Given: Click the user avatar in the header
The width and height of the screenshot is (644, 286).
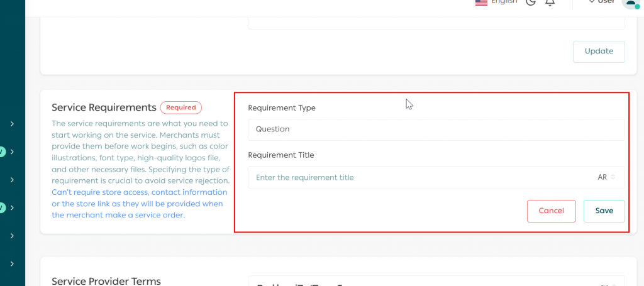Looking at the screenshot, I should click(x=630, y=3).
